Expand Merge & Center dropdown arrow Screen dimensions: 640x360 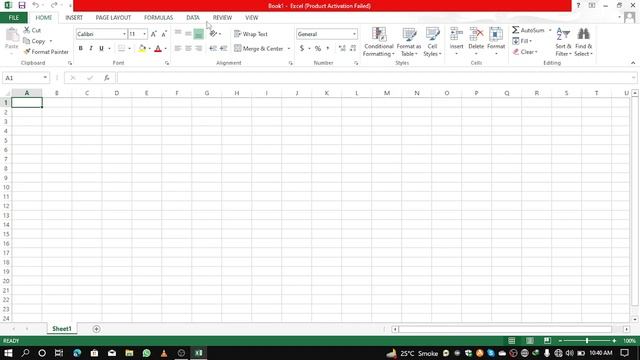tap(289, 49)
